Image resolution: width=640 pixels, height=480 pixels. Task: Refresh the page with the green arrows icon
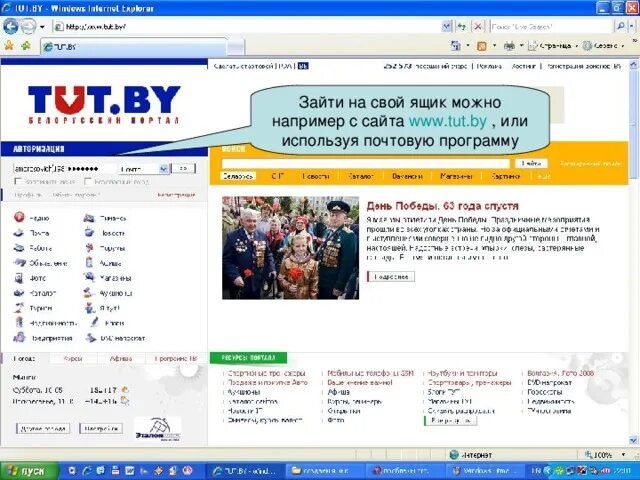(x=462, y=27)
